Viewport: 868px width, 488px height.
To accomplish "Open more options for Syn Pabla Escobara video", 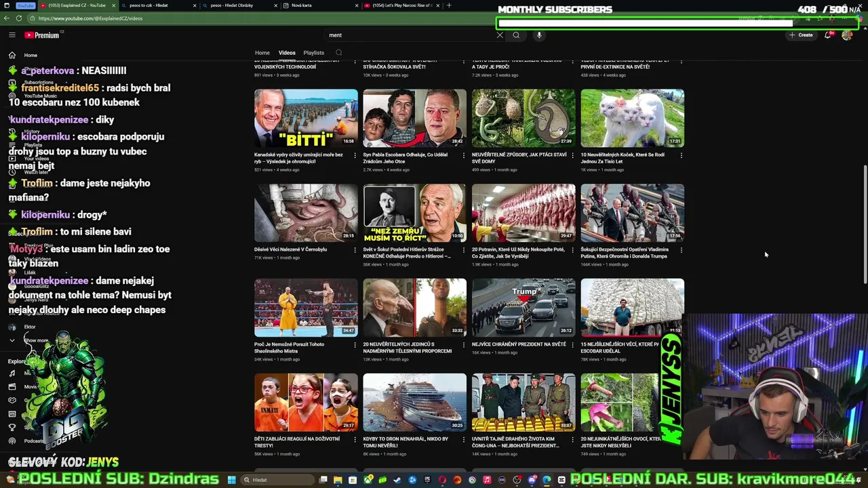I will 463,155.
